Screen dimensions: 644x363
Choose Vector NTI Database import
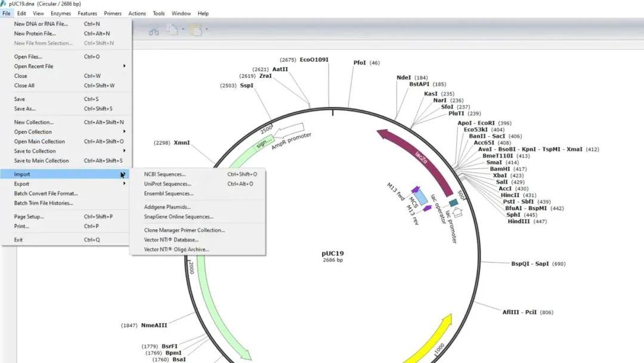[x=171, y=239]
